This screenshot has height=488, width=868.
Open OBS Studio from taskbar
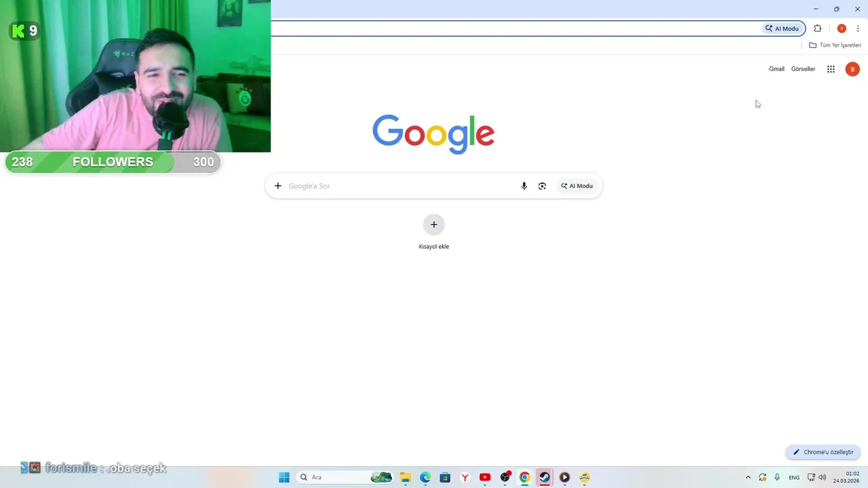(x=505, y=477)
